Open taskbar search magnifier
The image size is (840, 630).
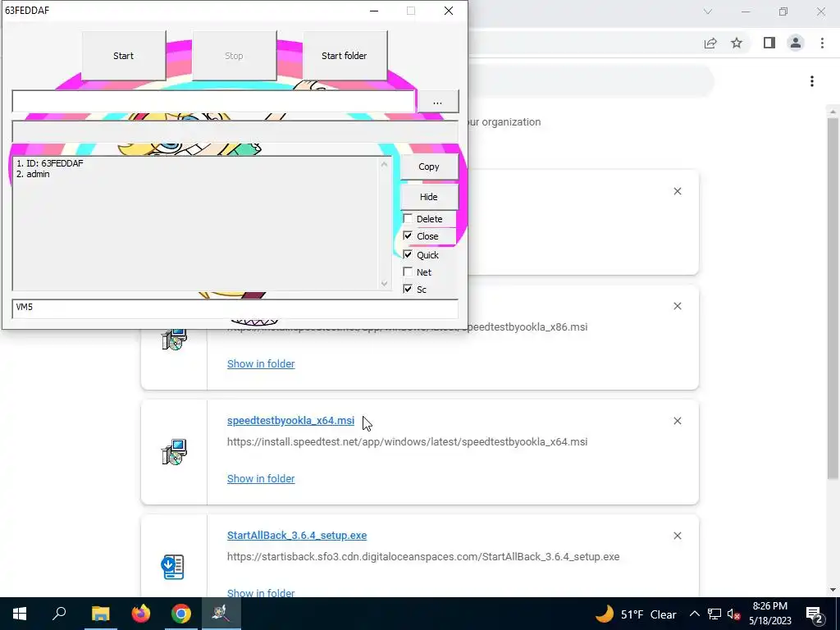coord(59,614)
